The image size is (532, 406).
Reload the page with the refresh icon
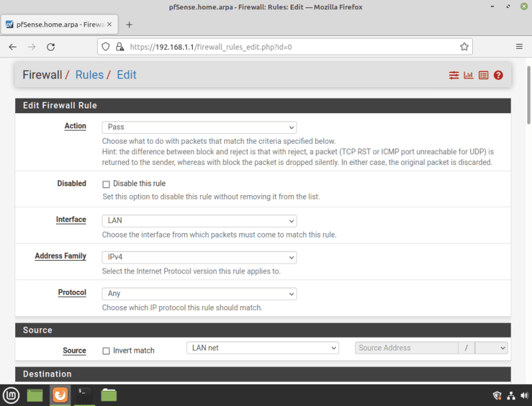[51, 47]
